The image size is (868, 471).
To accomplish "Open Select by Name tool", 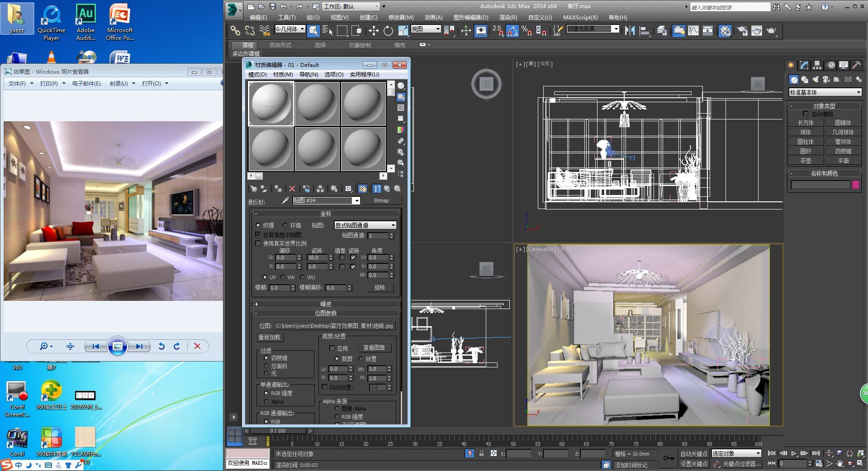I will [x=327, y=30].
